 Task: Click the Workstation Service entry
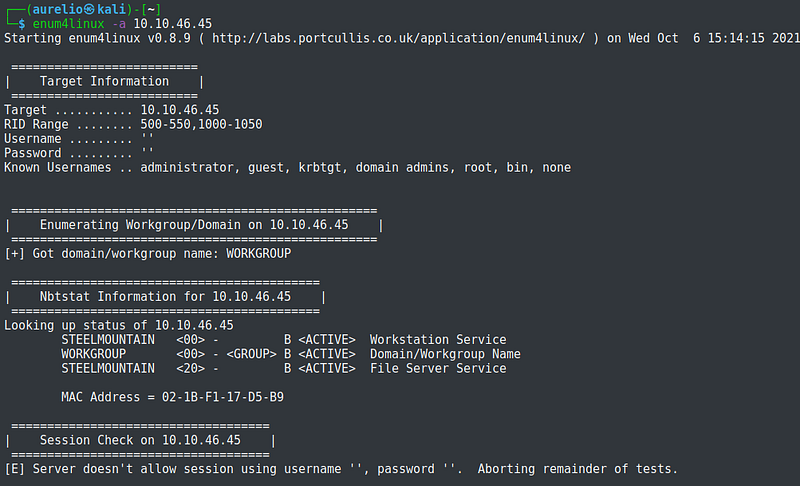437,340
